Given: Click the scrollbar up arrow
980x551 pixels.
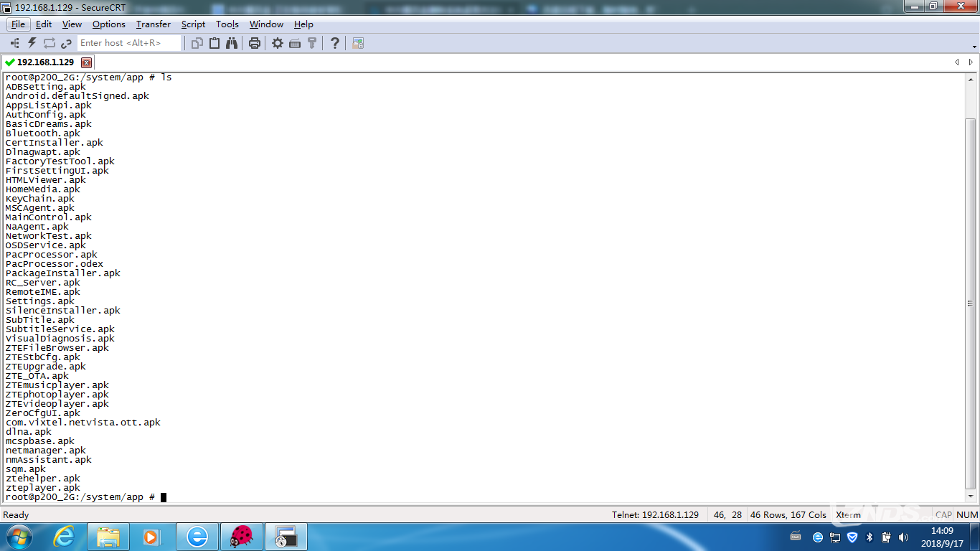Looking at the screenshot, I should click(x=970, y=79).
